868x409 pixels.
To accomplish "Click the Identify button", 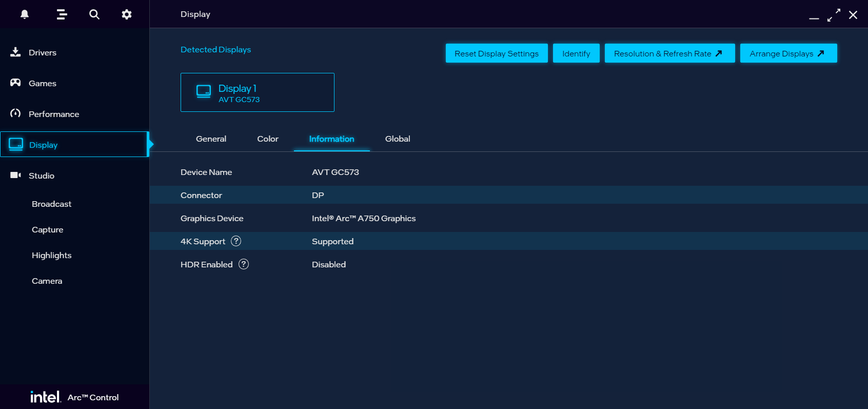I will pos(576,53).
